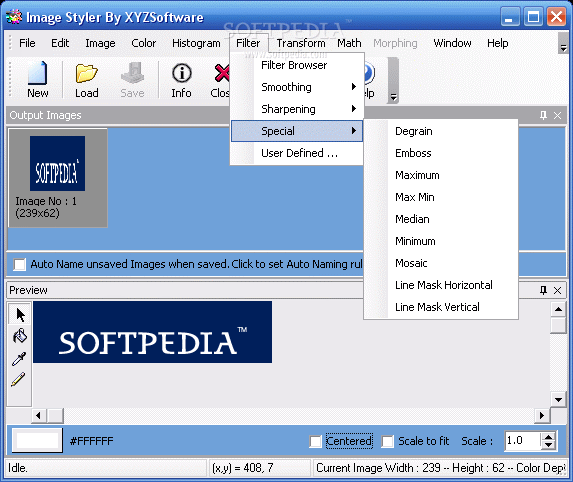Open the Edit menu
The width and height of the screenshot is (573, 482).
coord(60,43)
